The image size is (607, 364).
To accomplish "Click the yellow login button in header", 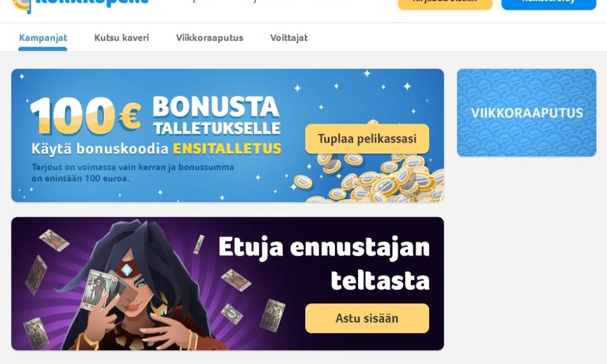I will pyautogui.click(x=445, y=4).
